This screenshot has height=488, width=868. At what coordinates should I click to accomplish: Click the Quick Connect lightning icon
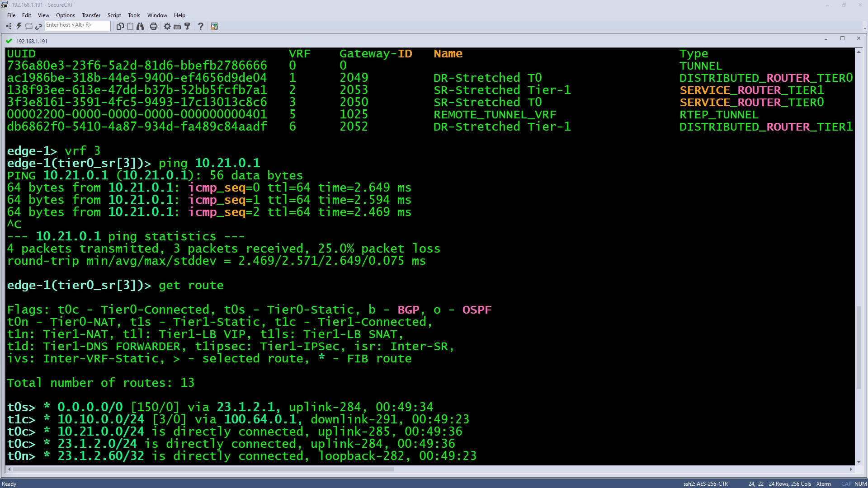coord(19,26)
